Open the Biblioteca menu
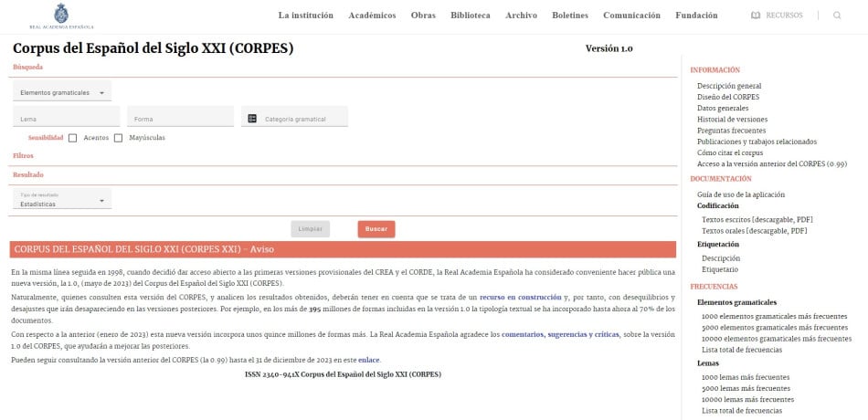 (x=470, y=16)
